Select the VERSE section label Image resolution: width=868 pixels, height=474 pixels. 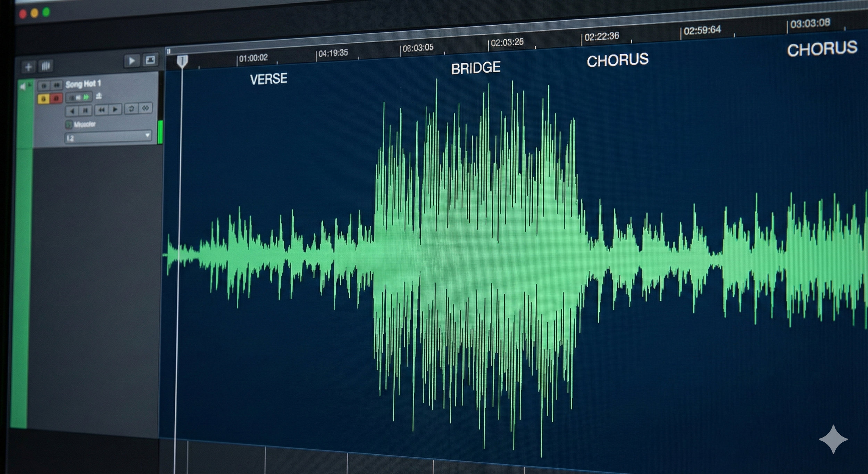[x=268, y=79]
